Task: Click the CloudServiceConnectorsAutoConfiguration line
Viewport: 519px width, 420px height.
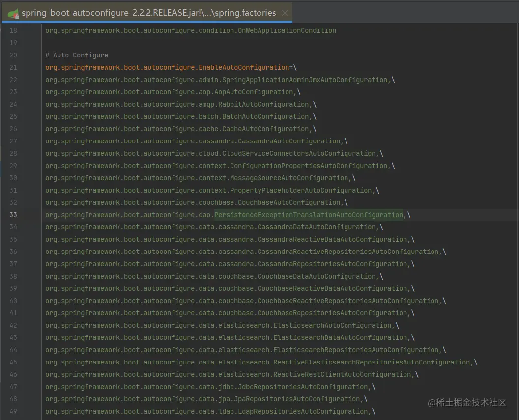Action: 214,153
